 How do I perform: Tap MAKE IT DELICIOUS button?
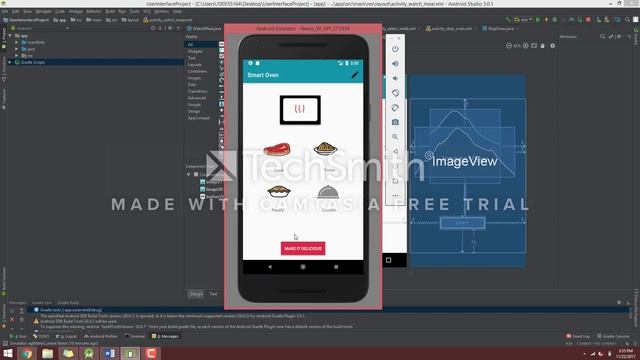coord(303,248)
